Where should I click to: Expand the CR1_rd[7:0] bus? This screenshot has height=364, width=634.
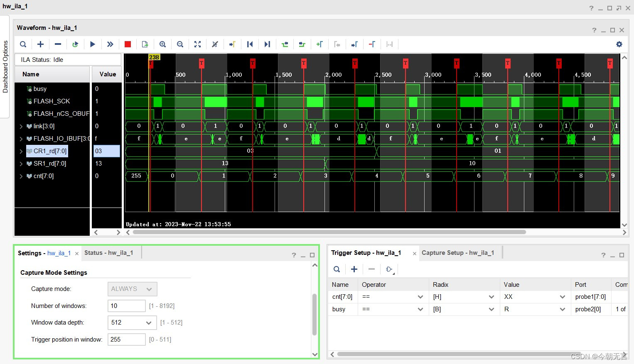pos(21,151)
